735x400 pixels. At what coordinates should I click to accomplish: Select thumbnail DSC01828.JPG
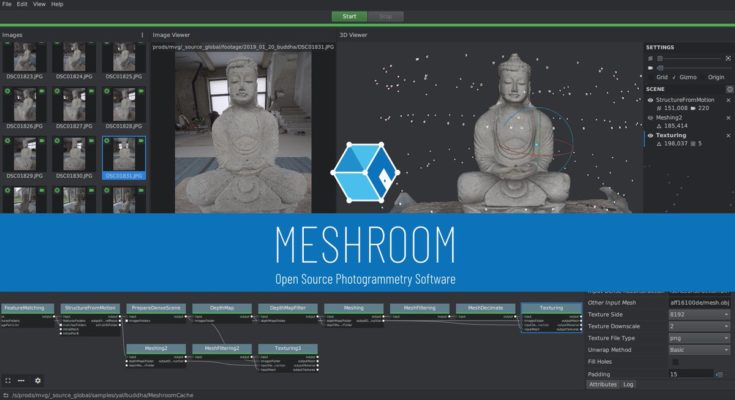tap(124, 109)
